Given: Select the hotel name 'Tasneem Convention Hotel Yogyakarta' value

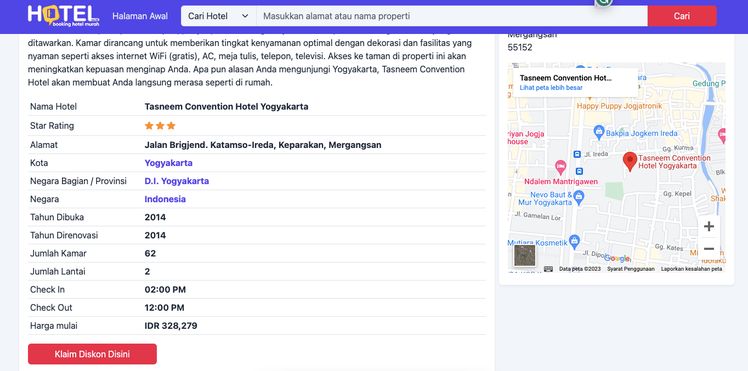Looking at the screenshot, I should (x=226, y=107).
